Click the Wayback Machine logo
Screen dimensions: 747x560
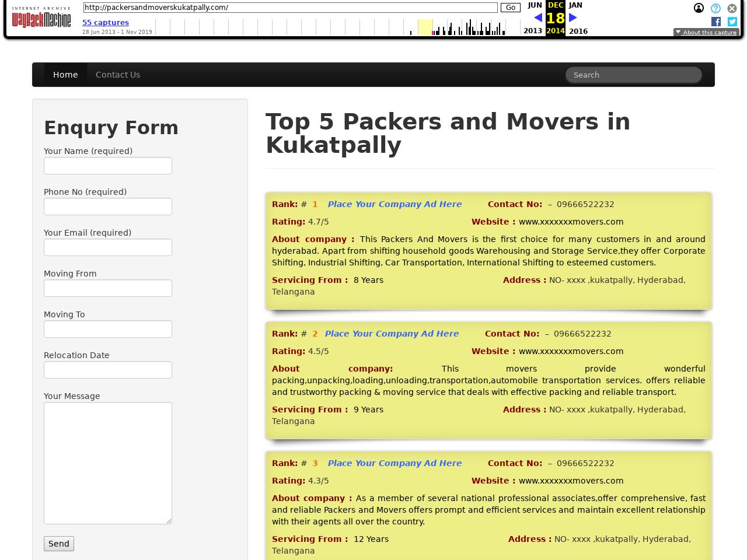pyautogui.click(x=41, y=19)
